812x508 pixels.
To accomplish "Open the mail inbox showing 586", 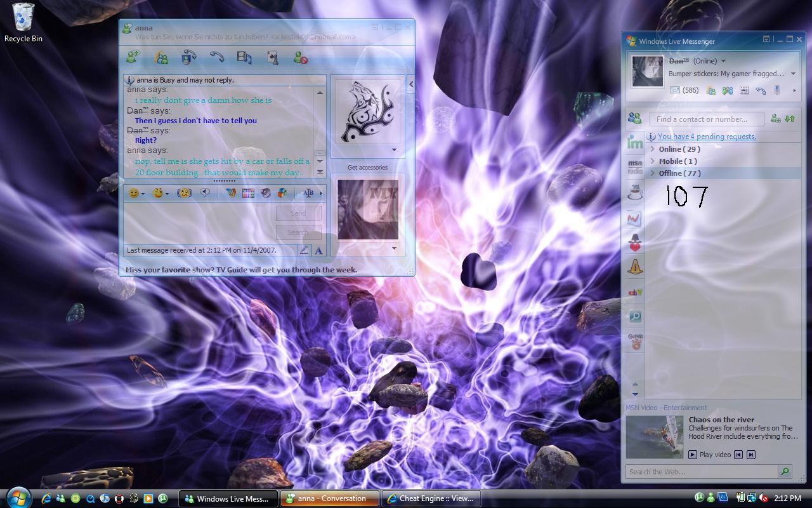I will click(x=684, y=91).
